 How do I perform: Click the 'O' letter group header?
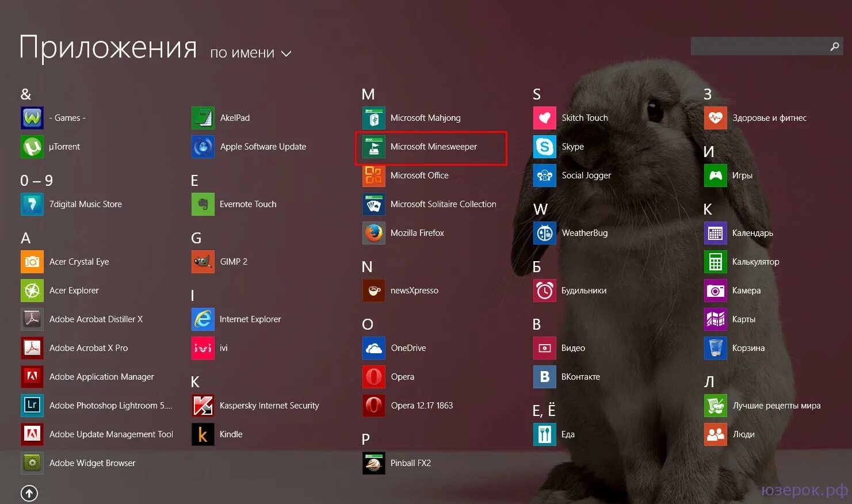368,324
